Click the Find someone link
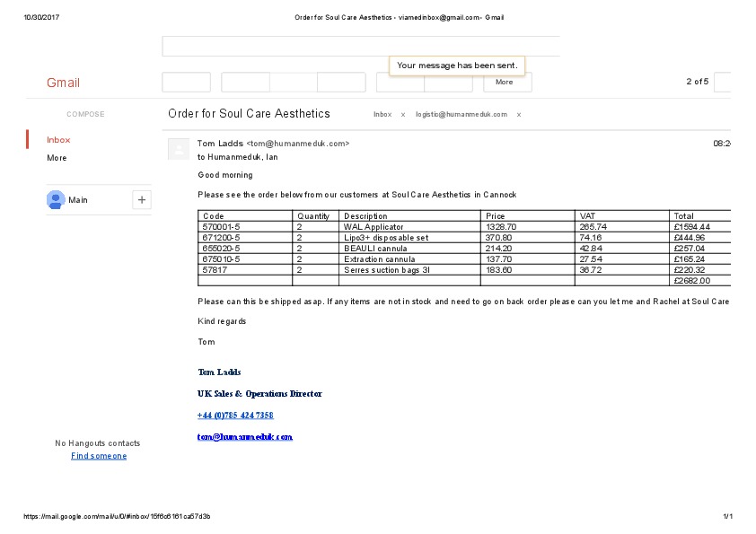Image resolution: width=756 pixels, height=534 pixels. [99, 456]
